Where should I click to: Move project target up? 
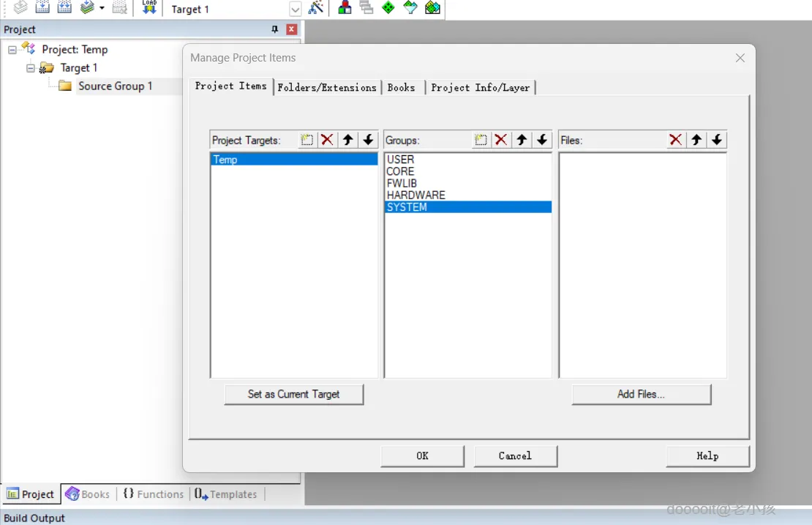[x=348, y=140]
